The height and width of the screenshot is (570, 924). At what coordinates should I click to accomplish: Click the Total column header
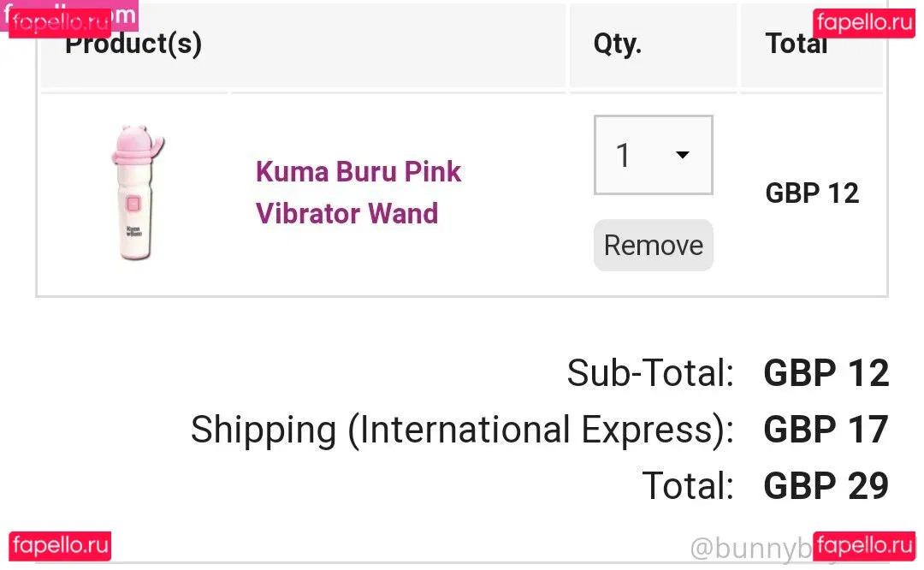click(796, 45)
